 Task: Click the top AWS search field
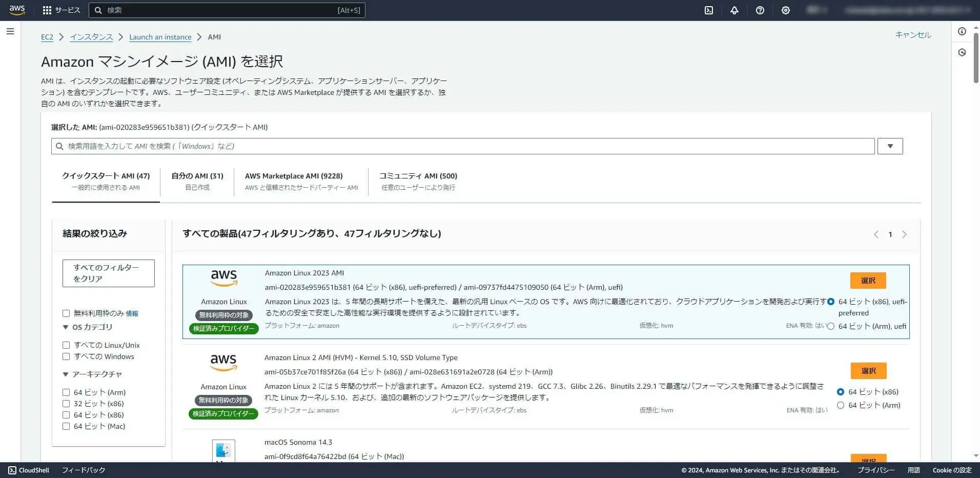[227, 10]
